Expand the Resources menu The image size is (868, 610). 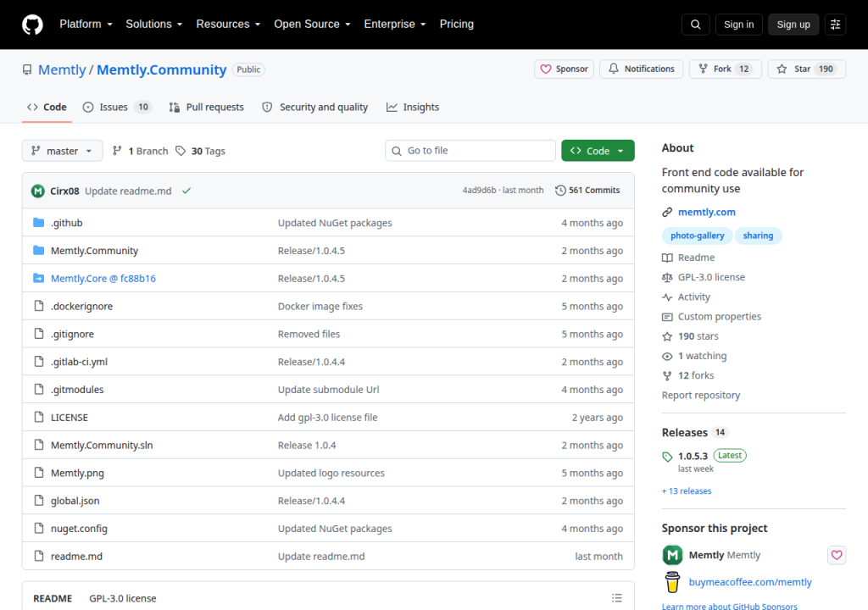click(228, 24)
